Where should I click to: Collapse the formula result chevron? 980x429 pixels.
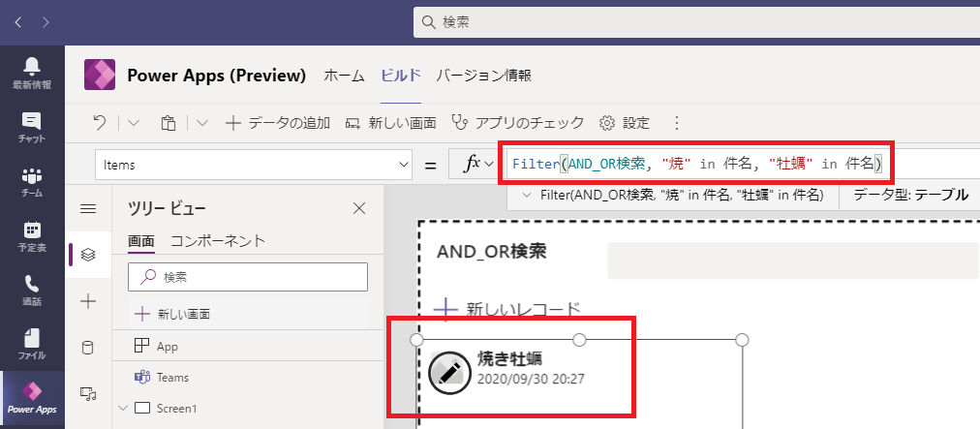(x=526, y=195)
